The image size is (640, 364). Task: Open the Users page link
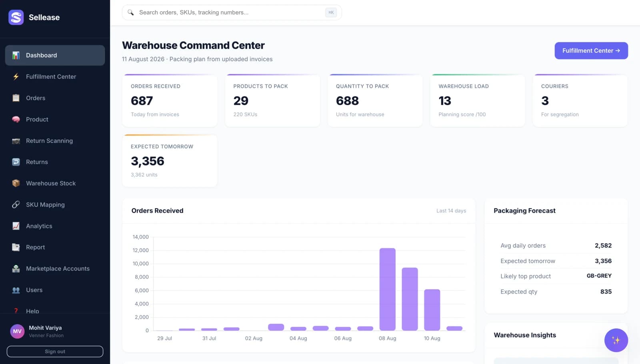pyautogui.click(x=55, y=290)
